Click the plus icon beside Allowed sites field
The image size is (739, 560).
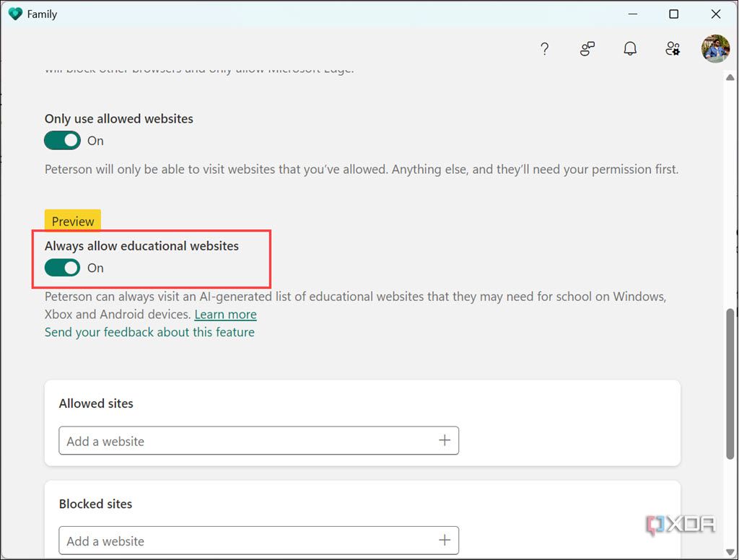coord(445,440)
